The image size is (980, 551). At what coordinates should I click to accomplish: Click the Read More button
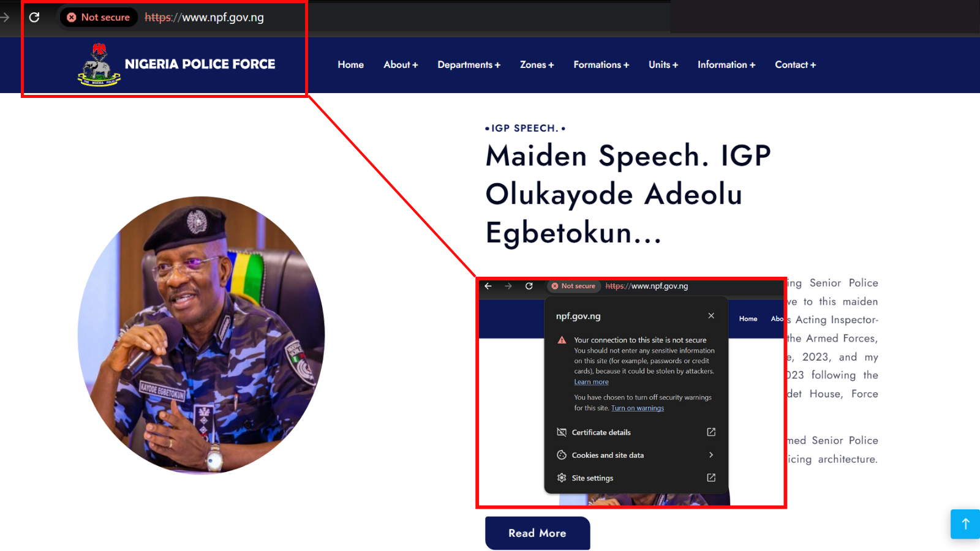(x=537, y=533)
